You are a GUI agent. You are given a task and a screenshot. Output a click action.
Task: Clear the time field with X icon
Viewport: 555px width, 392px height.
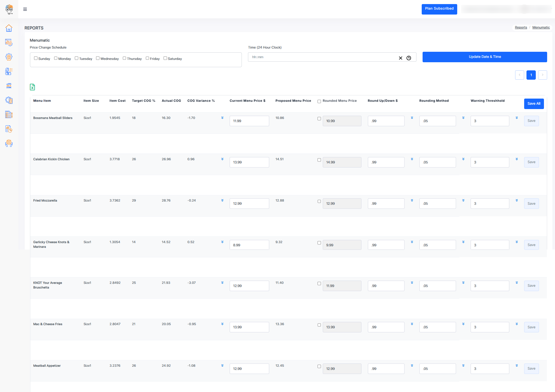400,58
